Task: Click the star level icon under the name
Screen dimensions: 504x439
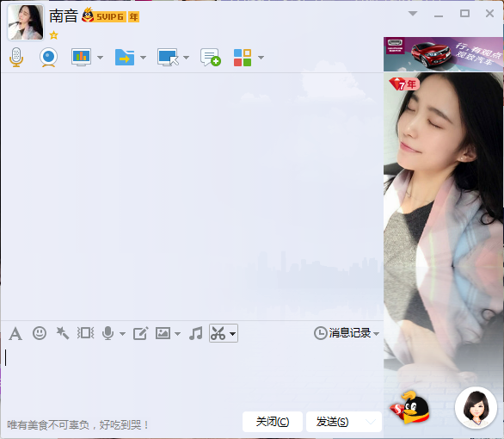Action: 53,35
